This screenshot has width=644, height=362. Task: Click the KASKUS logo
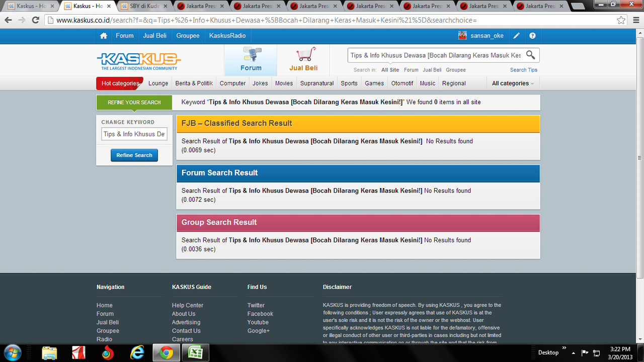[139, 61]
